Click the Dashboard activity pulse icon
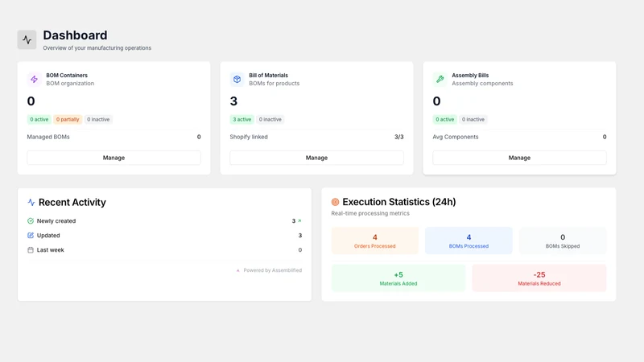Screen dimensions: 644x362 tap(27, 39)
